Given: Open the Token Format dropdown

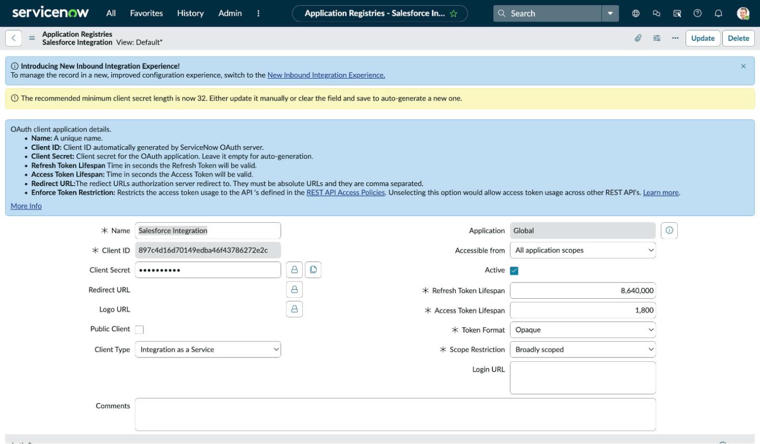Looking at the screenshot, I should [x=583, y=330].
